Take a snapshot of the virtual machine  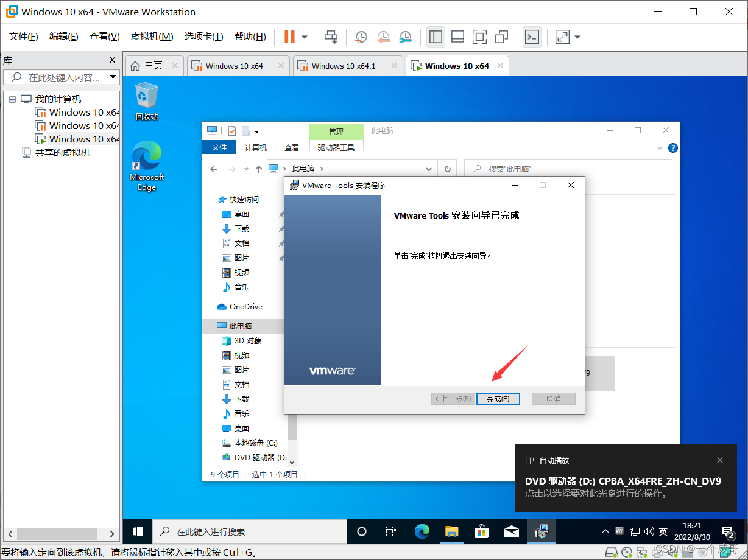click(x=361, y=37)
